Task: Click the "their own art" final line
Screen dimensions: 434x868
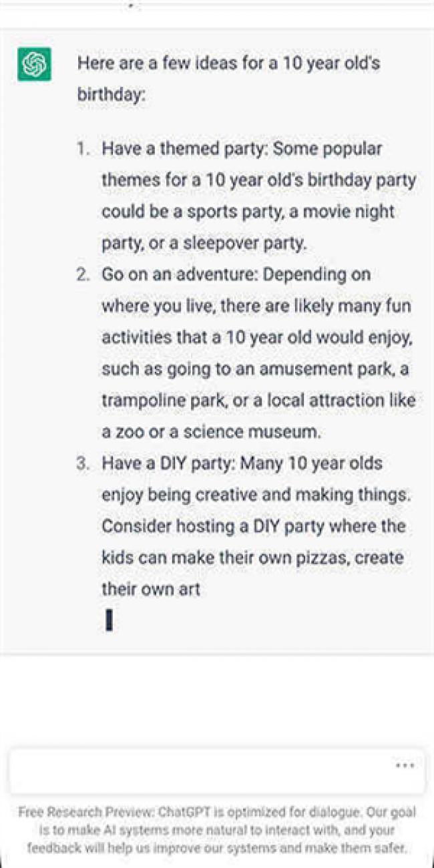Action: click(x=150, y=589)
